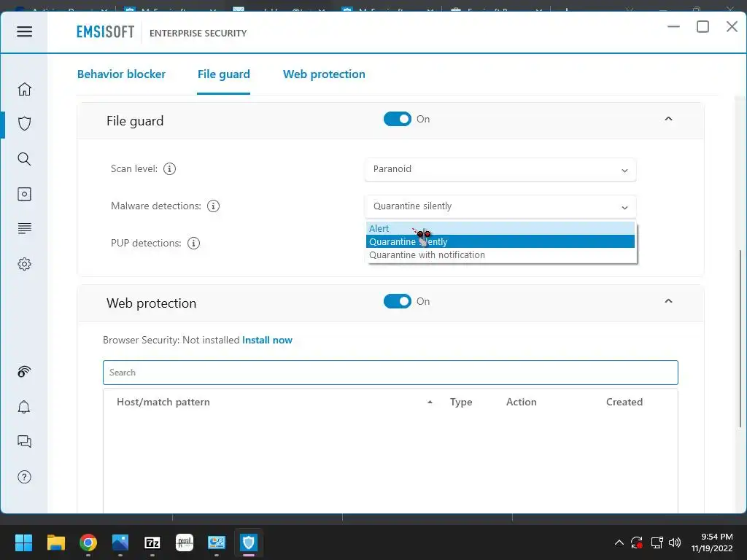The image size is (747, 560).
Task: Click the vertical scrollbar thumb
Action: [x=740, y=338]
